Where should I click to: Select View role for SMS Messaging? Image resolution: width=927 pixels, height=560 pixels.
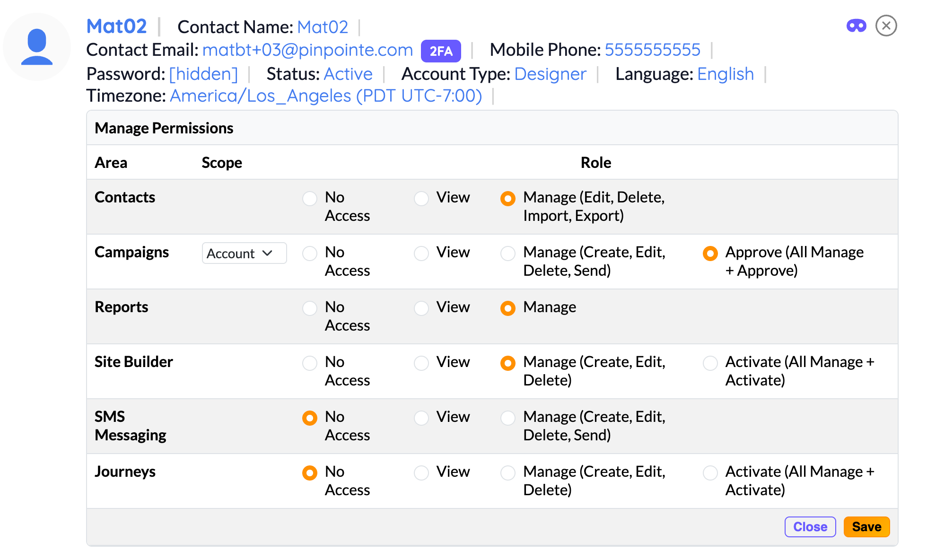[421, 418]
